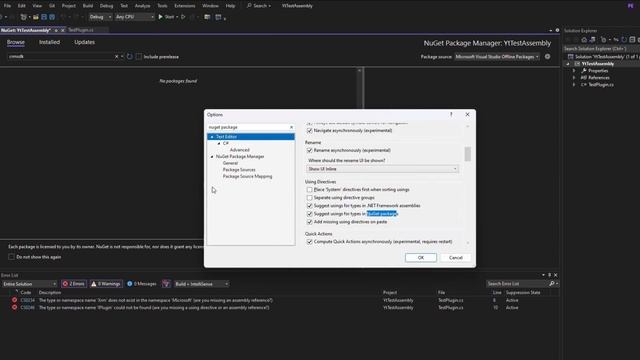Click the Search Solution Explorer input field
Screen dimensions: 640x360
pyautogui.click(x=601, y=49)
